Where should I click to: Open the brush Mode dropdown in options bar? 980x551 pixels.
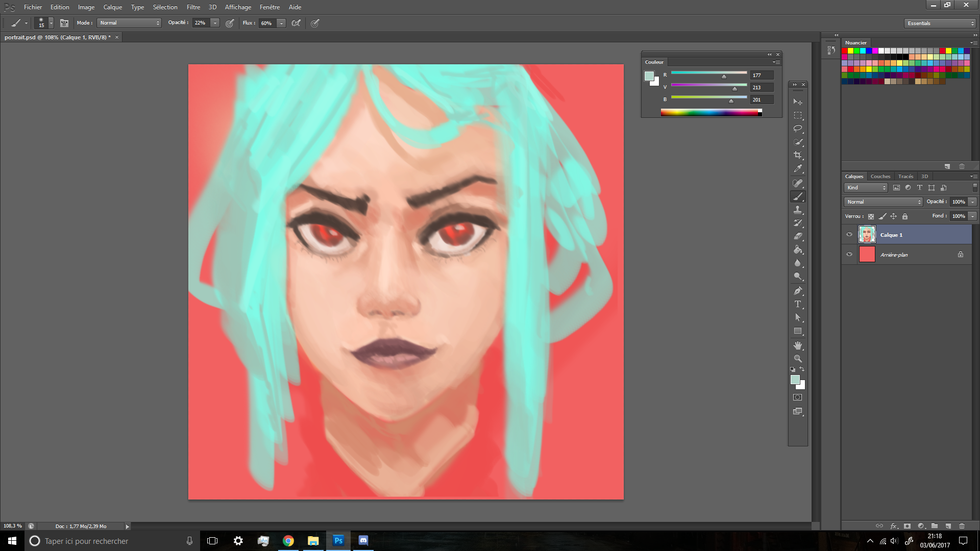[129, 23]
